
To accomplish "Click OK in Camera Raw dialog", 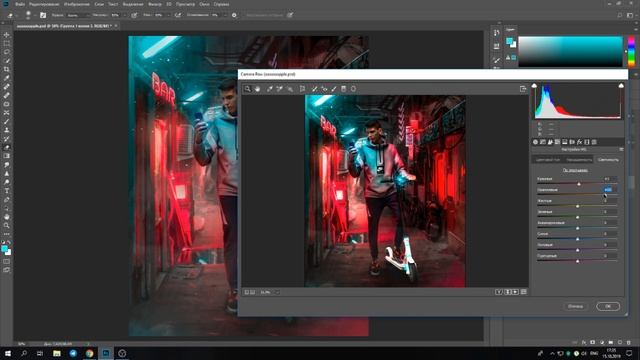I will pyautogui.click(x=608, y=306).
